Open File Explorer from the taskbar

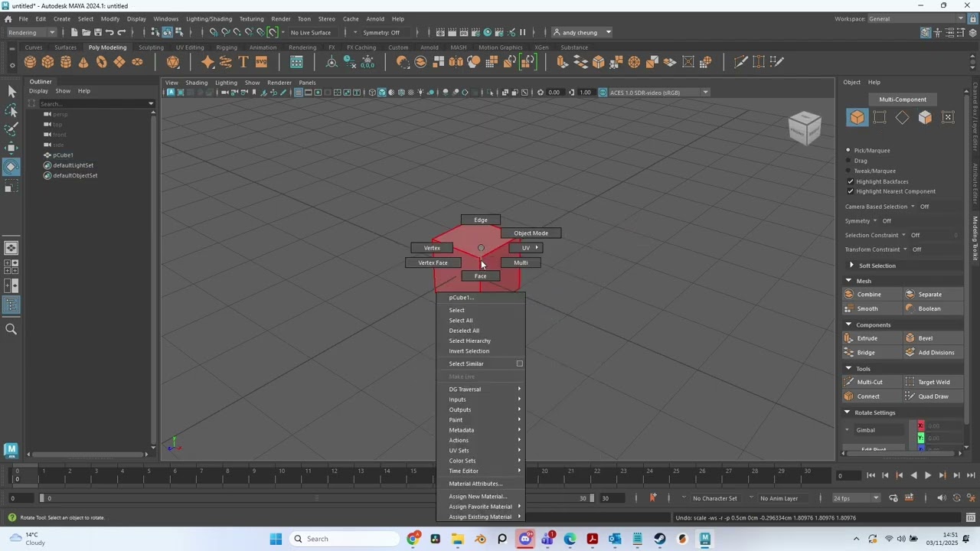[x=458, y=539]
